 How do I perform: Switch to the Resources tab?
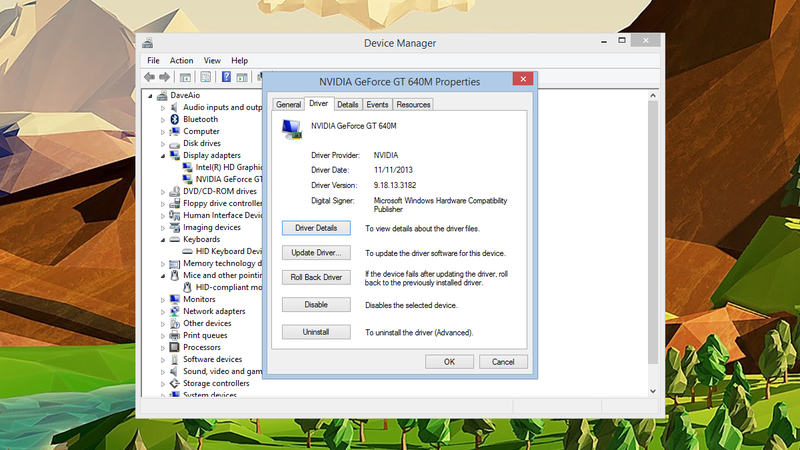[x=413, y=105]
